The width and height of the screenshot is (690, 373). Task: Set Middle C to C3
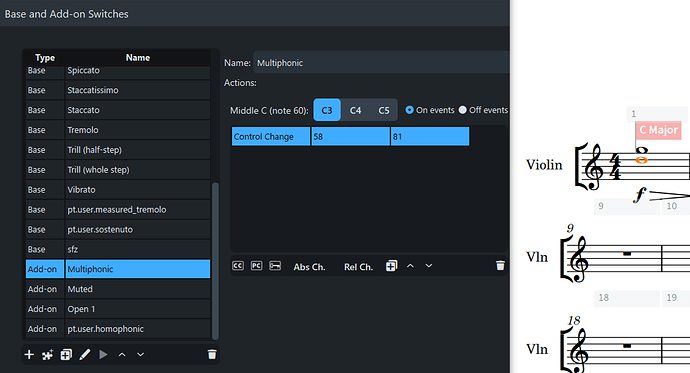click(327, 110)
